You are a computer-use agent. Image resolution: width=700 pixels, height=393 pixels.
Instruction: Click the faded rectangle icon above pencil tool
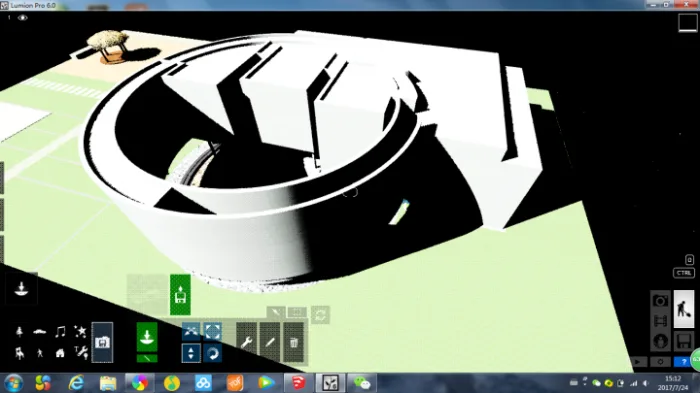coord(297,312)
